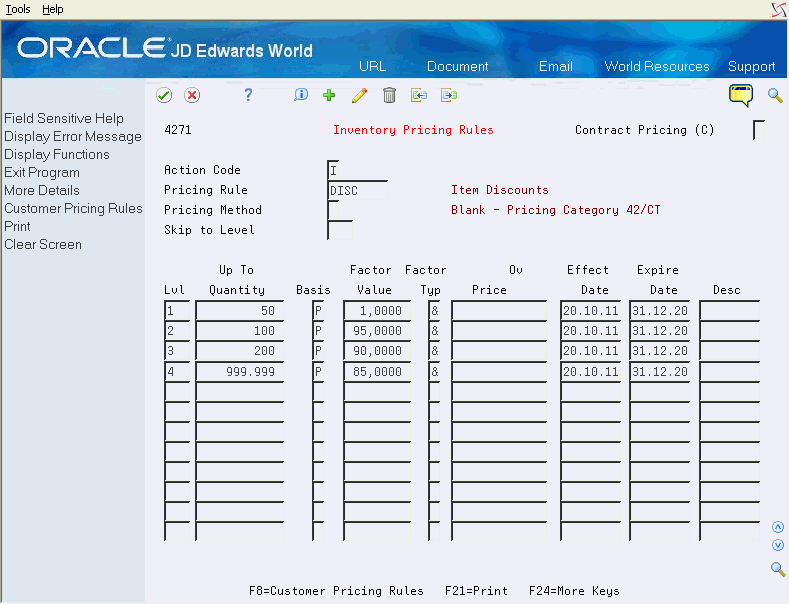Click the Action Code field
Screen dimensions: 789x604
tap(333, 170)
